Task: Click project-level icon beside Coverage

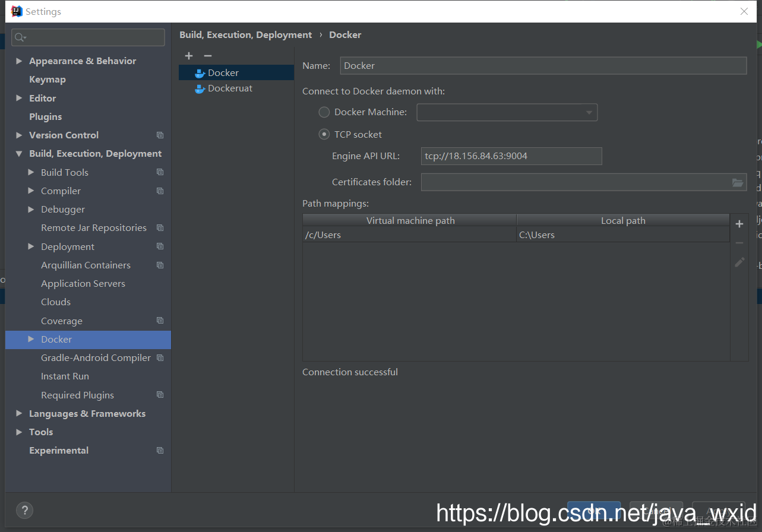Action: [160, 321]
